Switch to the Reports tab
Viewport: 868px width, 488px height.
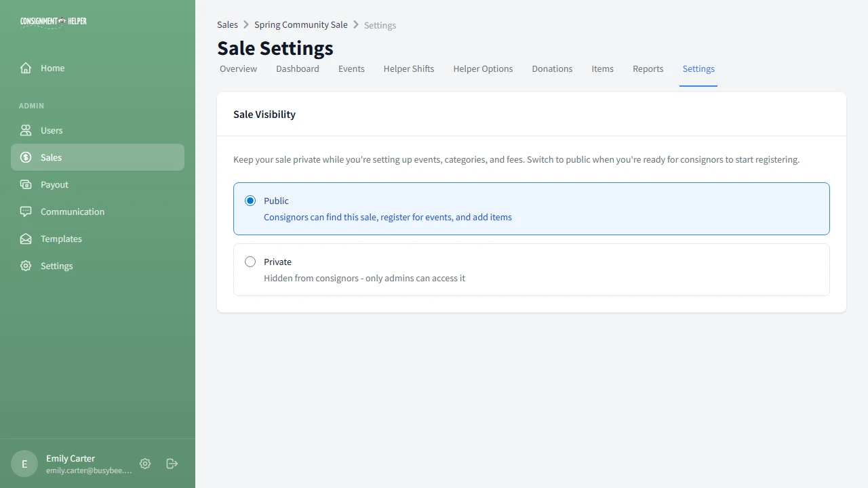click(x=648, y=68)
